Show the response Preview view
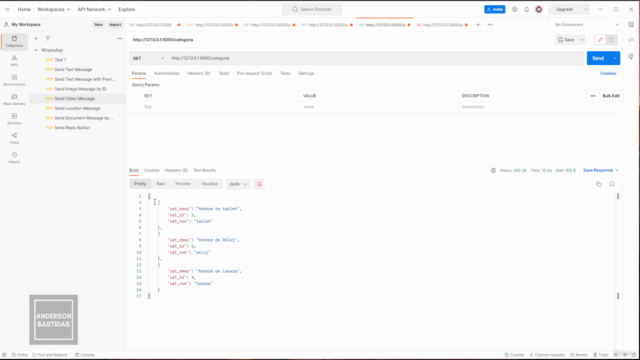Viewport: 640px width, 360px height. (x=183, y=184)
